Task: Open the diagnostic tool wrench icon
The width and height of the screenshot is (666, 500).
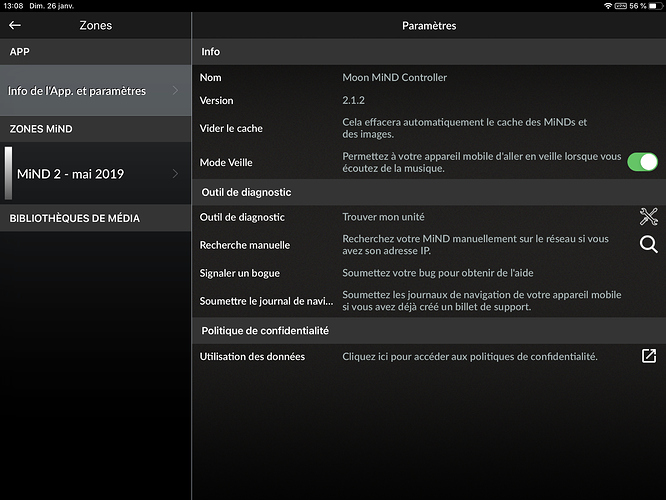Action: click(x=649, y=217)
